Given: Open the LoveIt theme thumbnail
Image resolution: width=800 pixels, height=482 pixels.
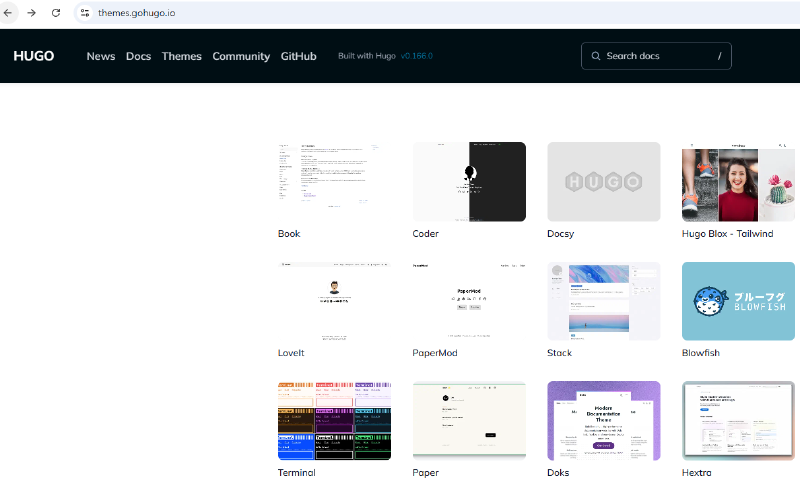Looking at the screenshot, I should tap(334, 301).
